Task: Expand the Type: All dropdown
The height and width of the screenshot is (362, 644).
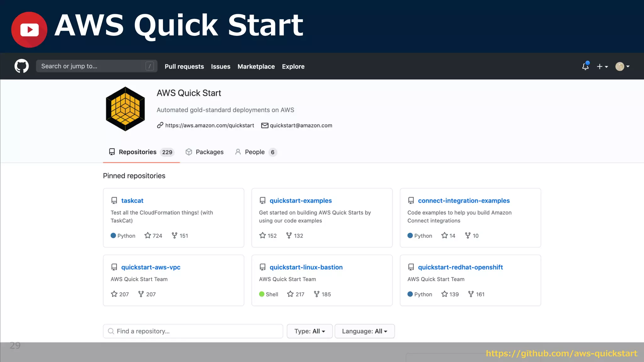Action: coord(310,331)
